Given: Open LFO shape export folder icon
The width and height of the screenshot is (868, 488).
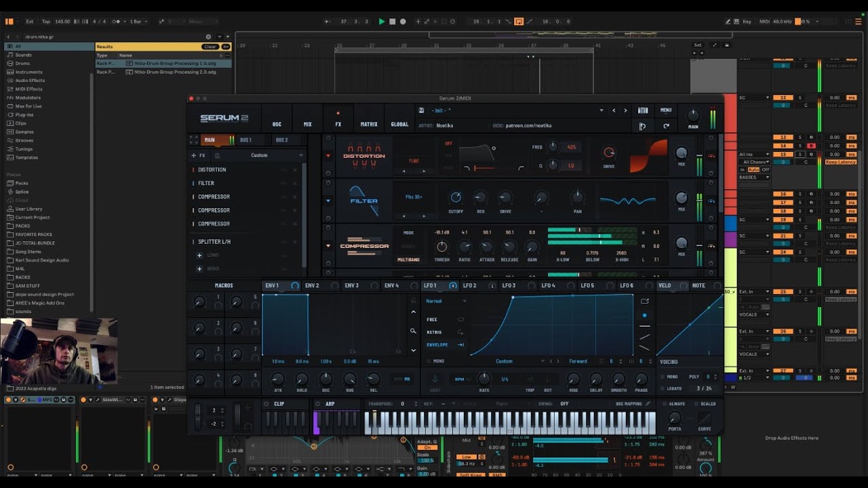Looking at the screenshot, I should 644,301.
